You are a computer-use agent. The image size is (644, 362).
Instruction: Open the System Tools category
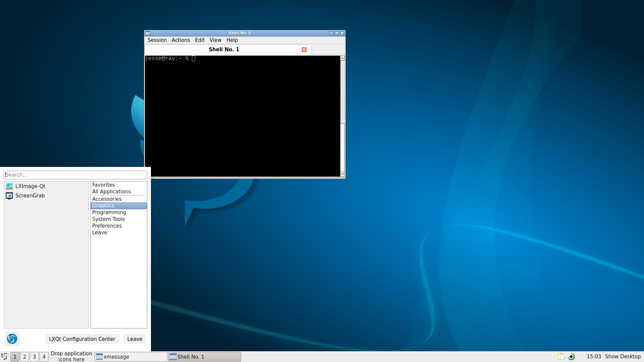(x=119, y=219)
